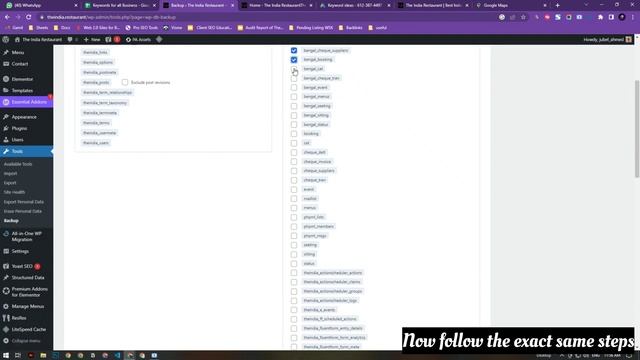Open the WordPress logo menu in admin bar
This screenshot has width=640, height=360.
pos(6,40)
